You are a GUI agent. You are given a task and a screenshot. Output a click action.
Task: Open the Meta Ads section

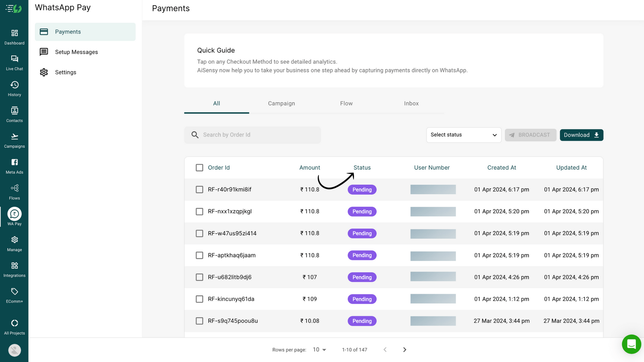click(14, 165)
